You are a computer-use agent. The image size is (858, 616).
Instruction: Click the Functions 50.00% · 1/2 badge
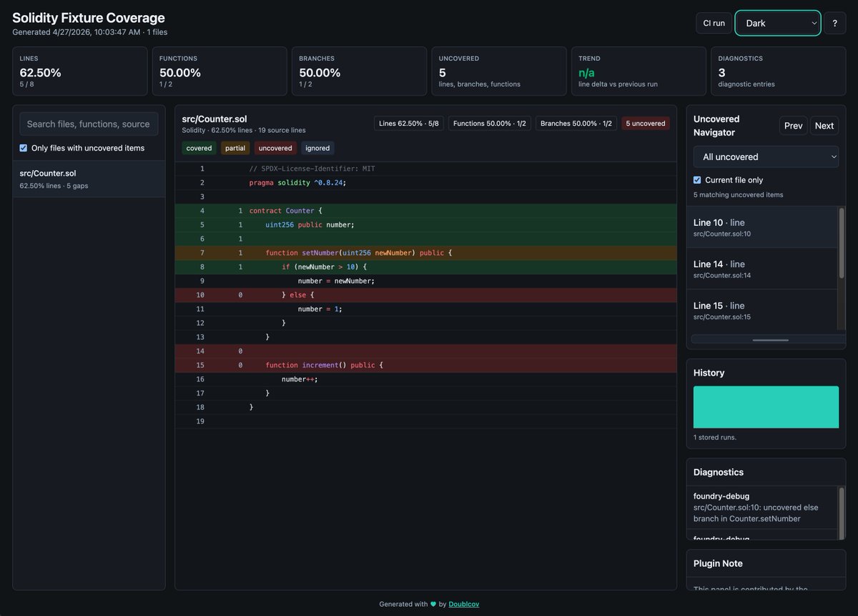point(490,124)
